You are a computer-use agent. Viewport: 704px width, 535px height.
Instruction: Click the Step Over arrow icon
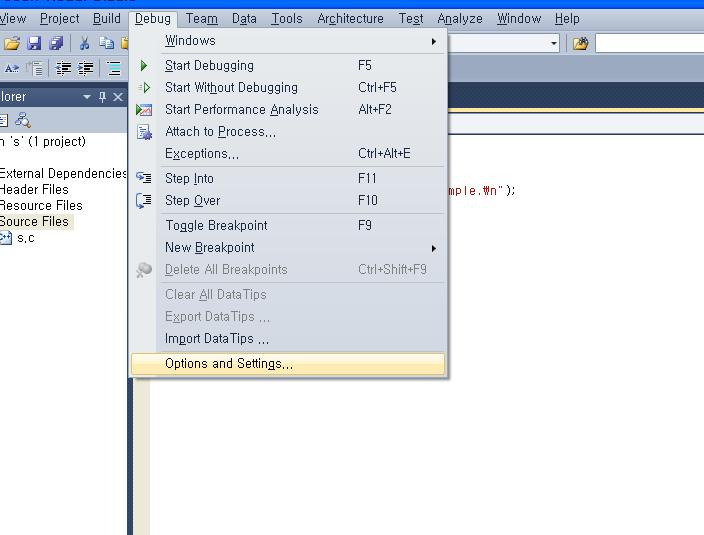point(144,201)
